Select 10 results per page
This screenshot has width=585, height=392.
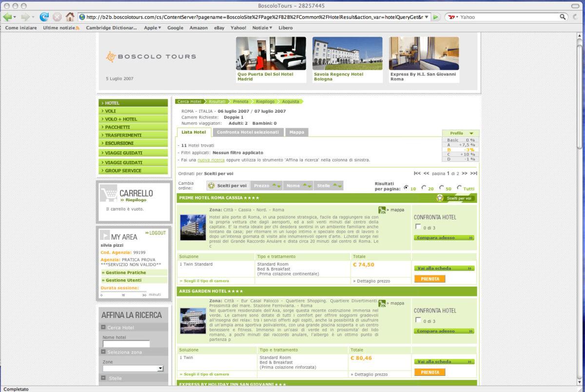(x=406, y=188)
